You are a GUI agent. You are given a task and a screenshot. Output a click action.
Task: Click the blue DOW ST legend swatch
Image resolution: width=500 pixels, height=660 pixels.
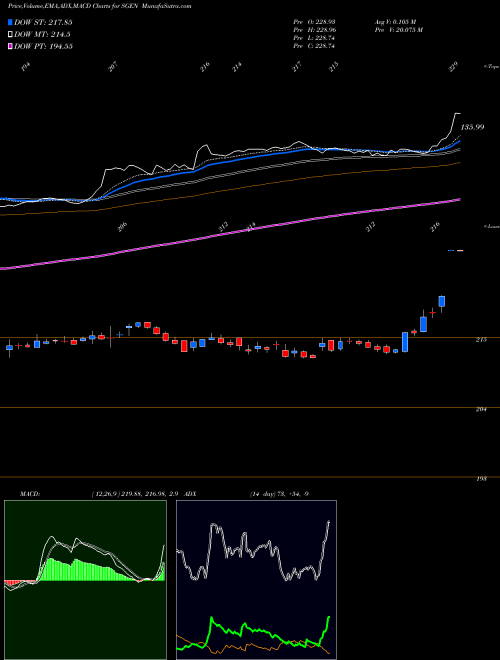10,22
